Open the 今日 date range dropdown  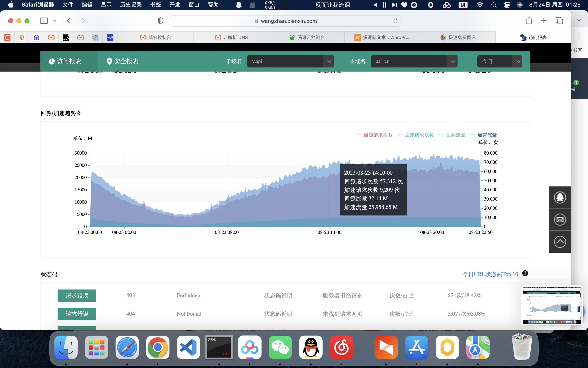click(x=500, y=61)
